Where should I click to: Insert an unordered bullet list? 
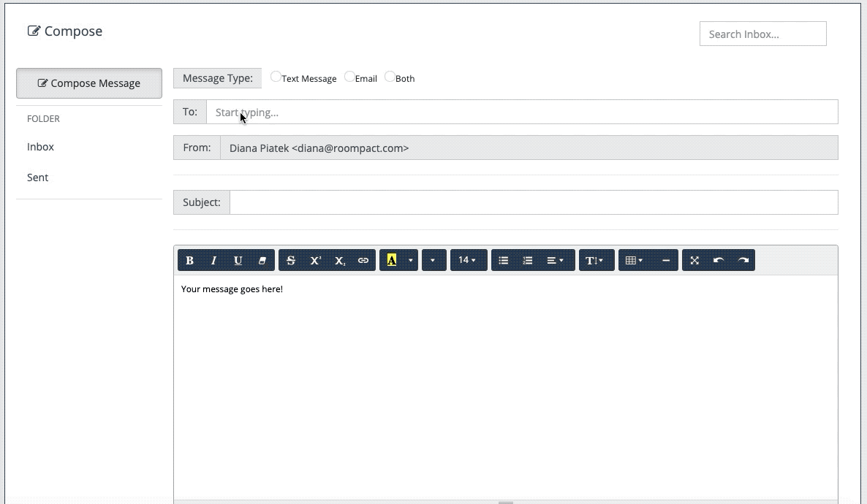[x=504, y=261]
